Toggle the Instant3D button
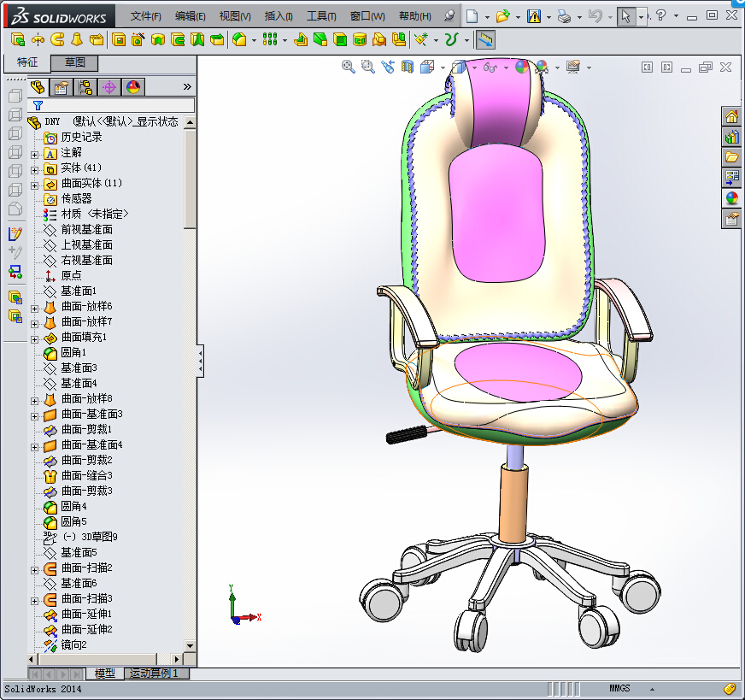The height and width of the screenshot is (700, 745). (x=485, y=40)
